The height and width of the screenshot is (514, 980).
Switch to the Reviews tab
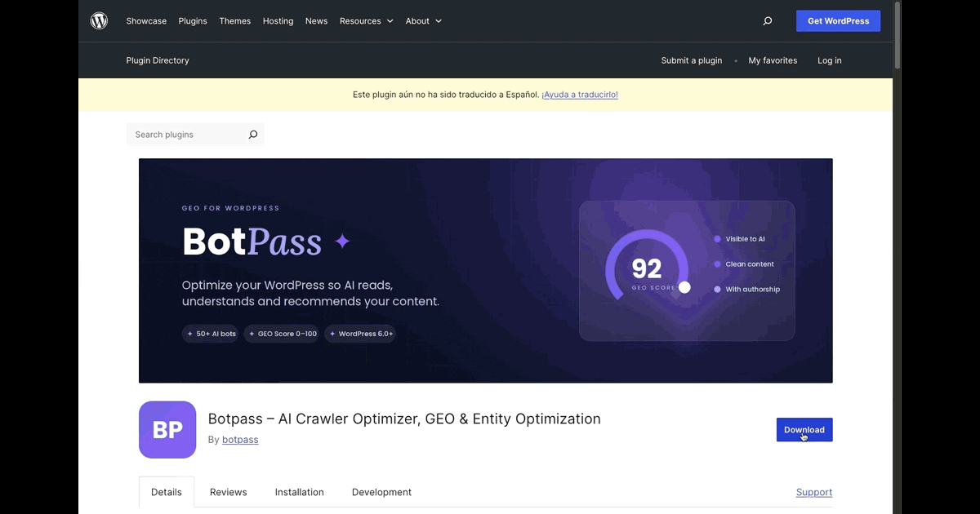pos(228,492)
